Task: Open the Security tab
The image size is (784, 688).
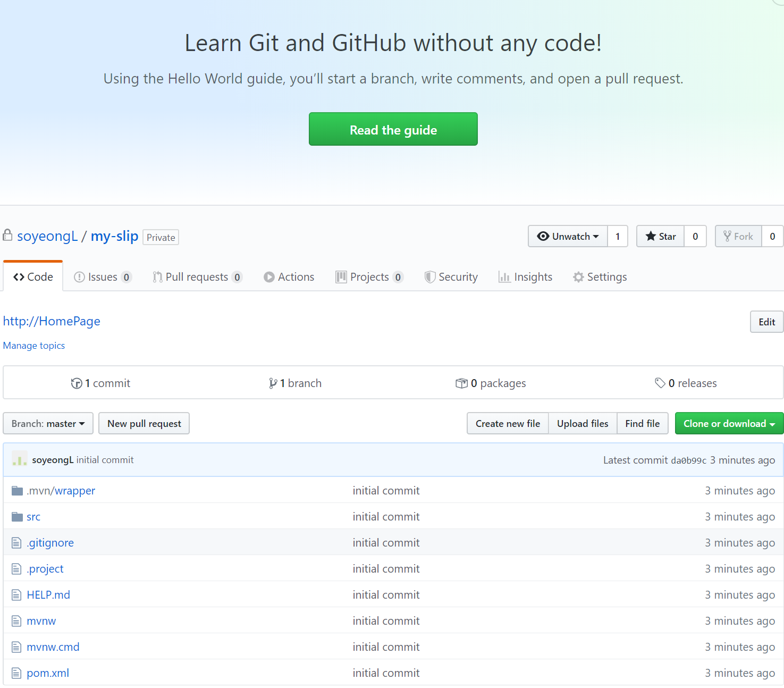Action: 451,277
